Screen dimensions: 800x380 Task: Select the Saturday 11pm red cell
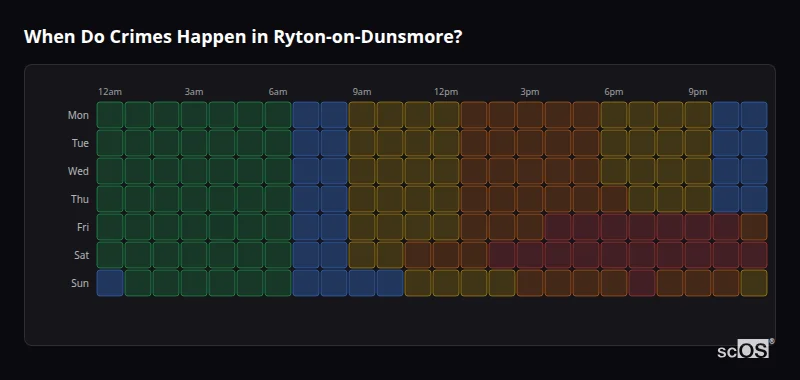click(x=754, y=255)
